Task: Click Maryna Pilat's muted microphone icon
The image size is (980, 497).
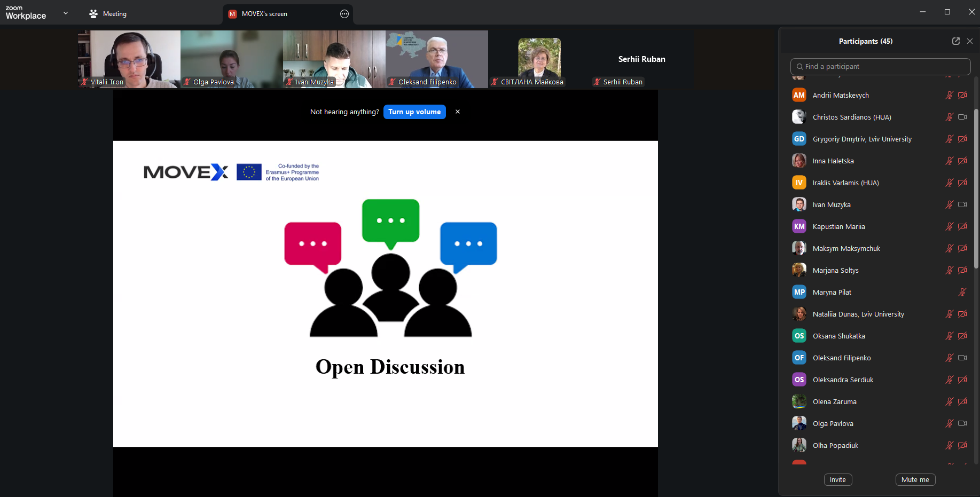Action: (962, 293)
